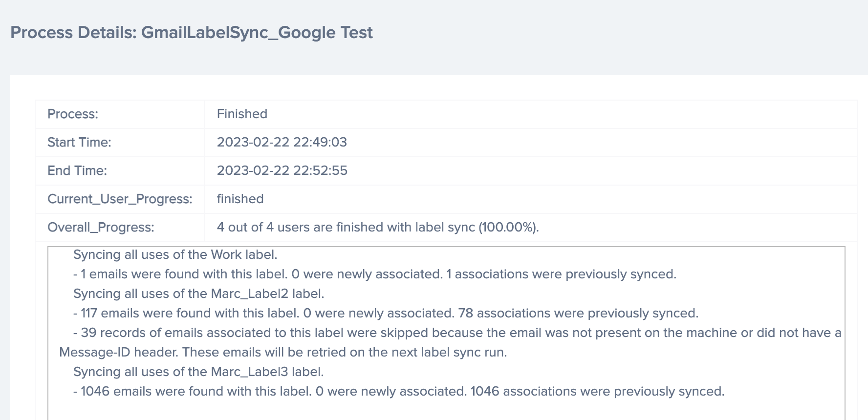
Task: Click the Message-ID header retry line
Action: [283, 353]
